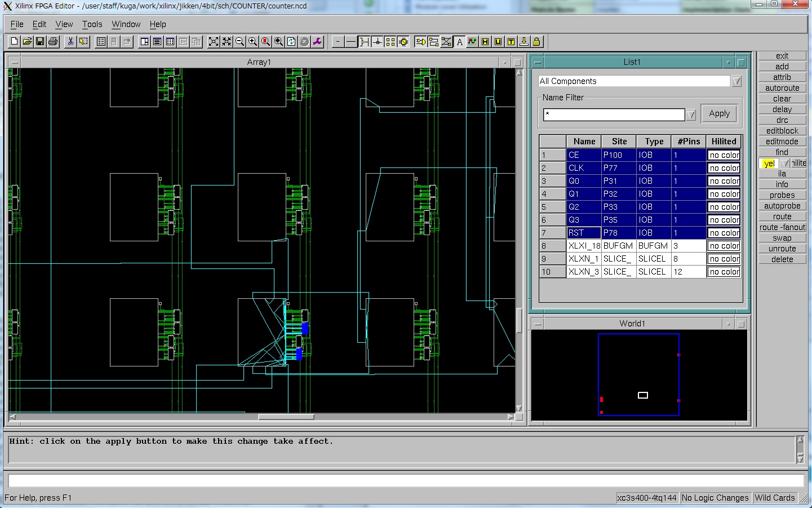Select the Q3 row name cell
This screenshot has width=812, height=508.
click(x=583, y=220)
